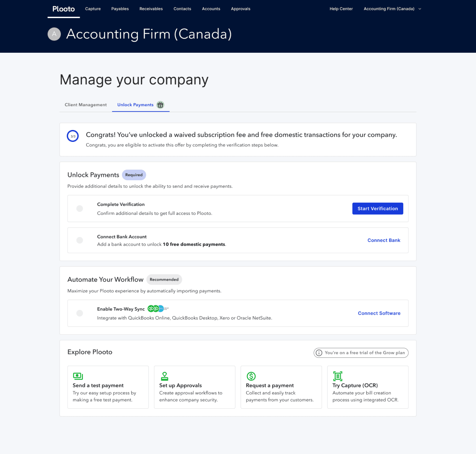The width and height of the screenshot is (476, 454).
Task: Open the Payables menu
Action: tap(120, 9)
